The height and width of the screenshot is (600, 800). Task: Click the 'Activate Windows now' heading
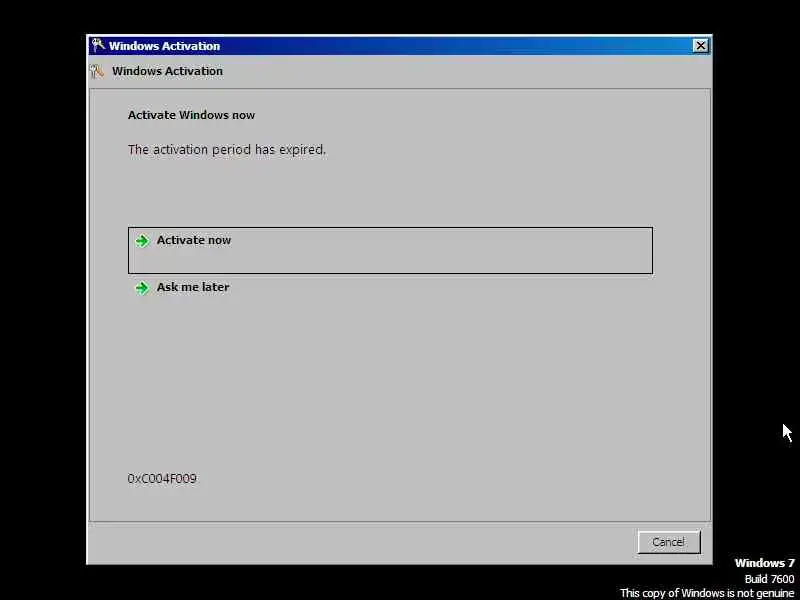pos(191,115)
